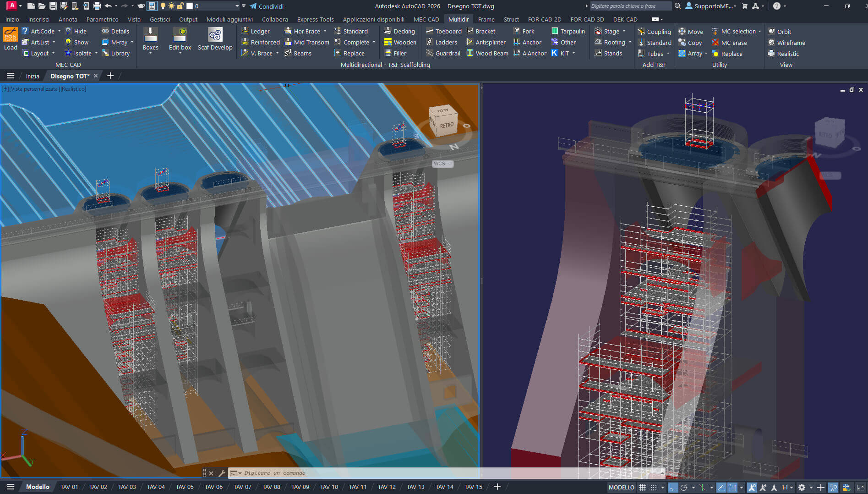The width and height of the screenshot is (868, 494).
Task: Expand the Complete dropdown arrow
Action: click(374, 42)
